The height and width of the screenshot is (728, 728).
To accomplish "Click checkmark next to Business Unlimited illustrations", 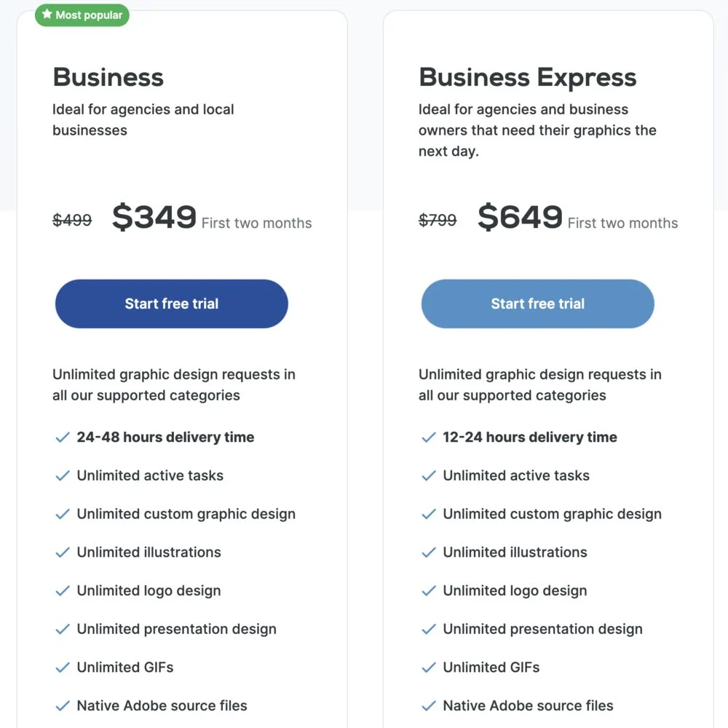I will (63, 553).
